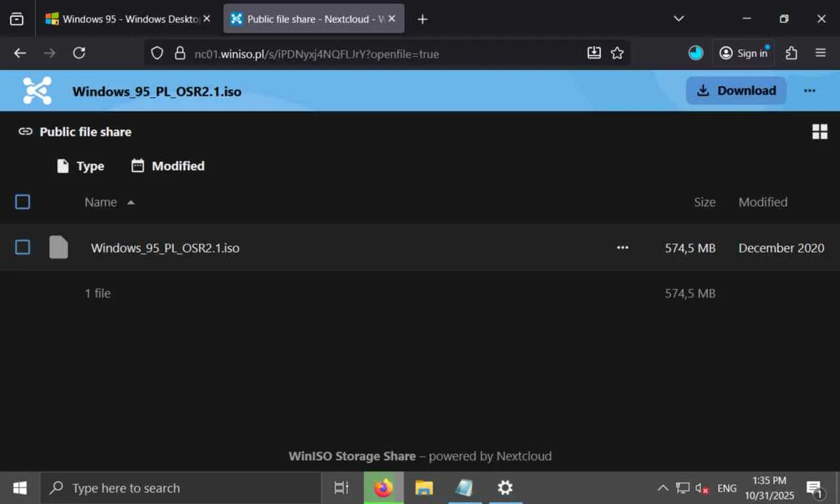Open the Windows Start menu

click(x=20, y=488)
